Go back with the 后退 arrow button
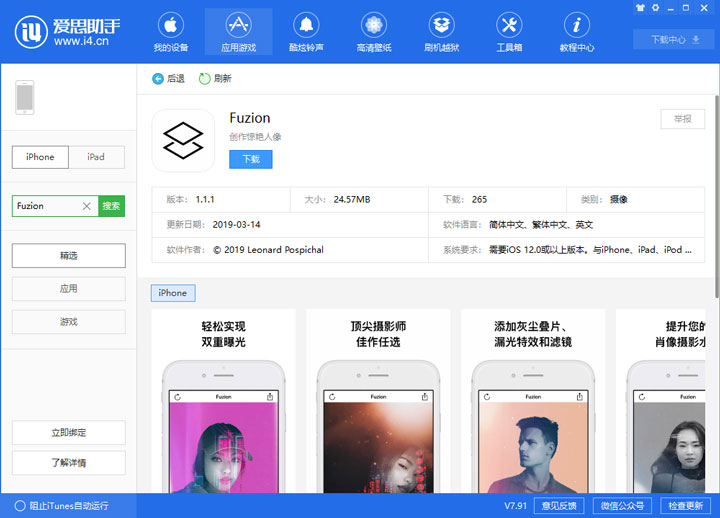 [168, 79]
